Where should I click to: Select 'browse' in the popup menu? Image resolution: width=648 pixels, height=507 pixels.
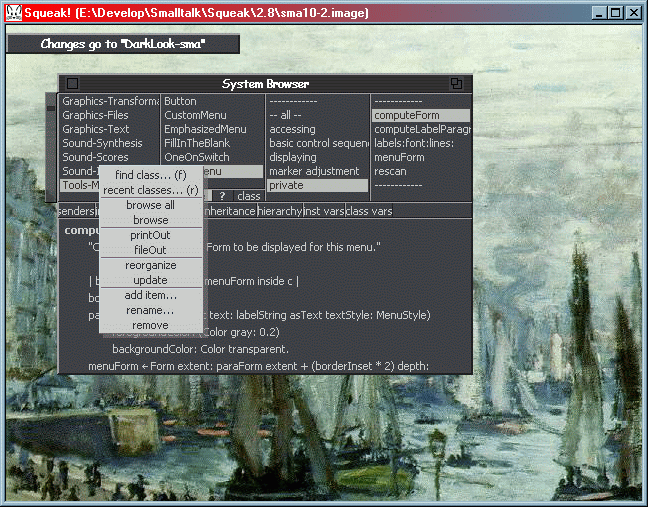click(x=151, y=220)
